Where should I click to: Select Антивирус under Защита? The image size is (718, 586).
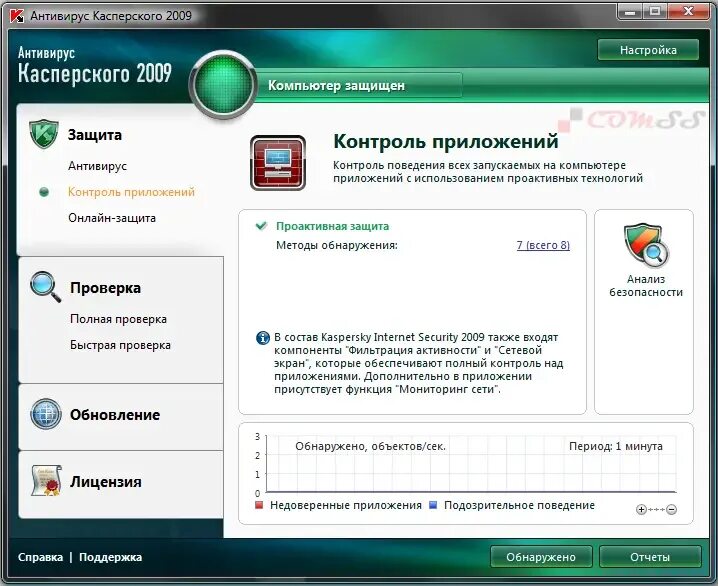coord(98,166)
